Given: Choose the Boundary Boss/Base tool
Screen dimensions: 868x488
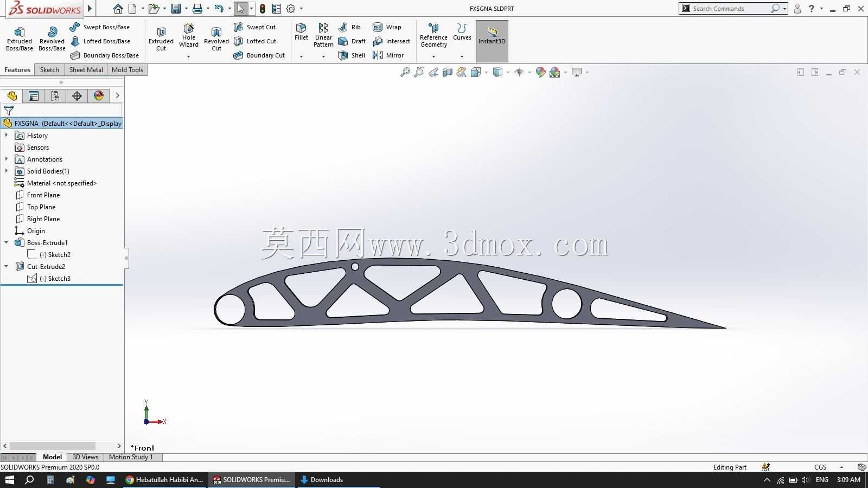Looking at the screenshot, I should click(105, 55).
